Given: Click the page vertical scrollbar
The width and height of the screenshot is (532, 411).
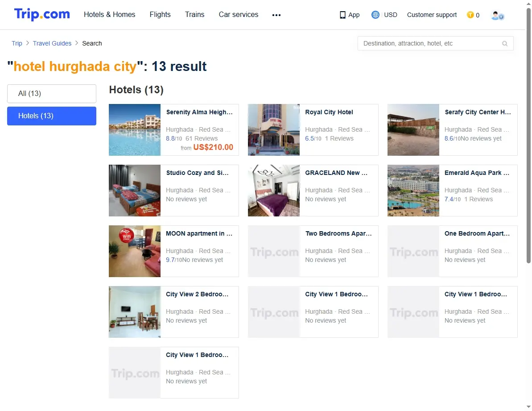Looking at the screenshot, I should 528,136.
